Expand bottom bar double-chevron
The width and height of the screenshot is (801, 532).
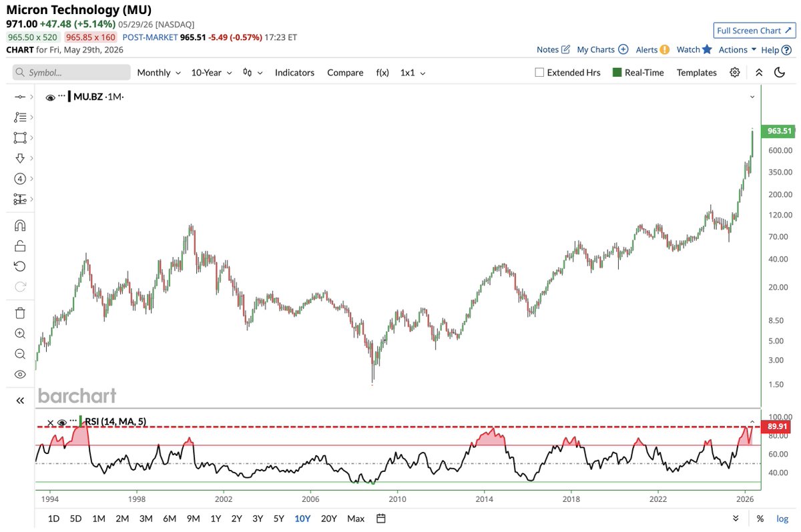[x=736, y=519]
